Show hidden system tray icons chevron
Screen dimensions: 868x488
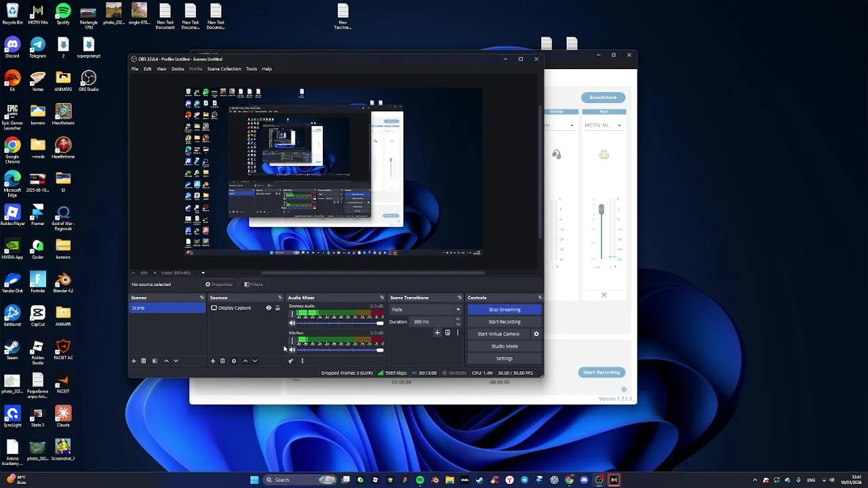tap(755, 480)
